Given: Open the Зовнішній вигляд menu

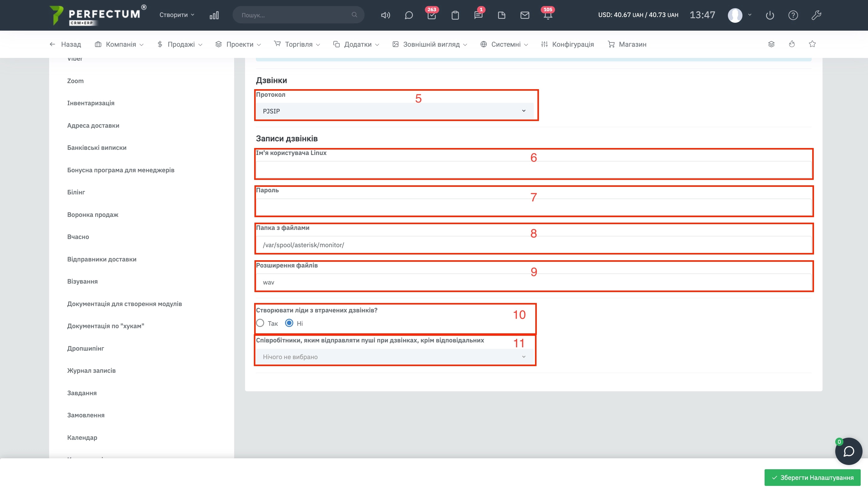Looking at the screenshot, I should [429, 44].
